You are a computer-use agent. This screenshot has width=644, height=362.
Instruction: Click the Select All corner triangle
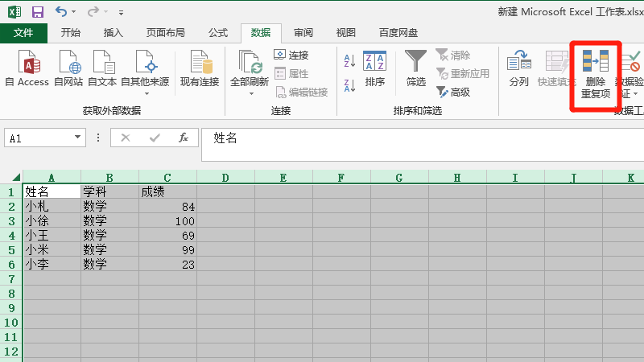tap(16, 177)
